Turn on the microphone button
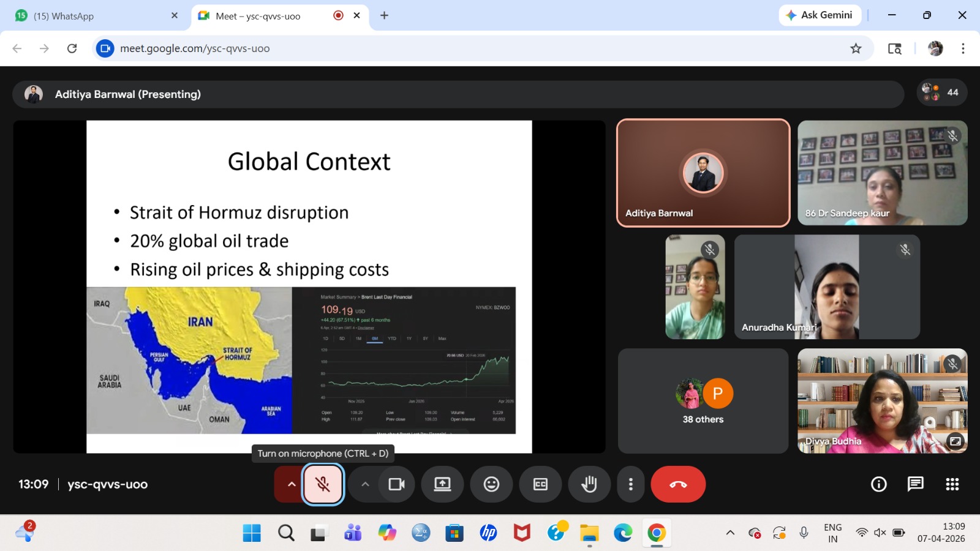The width and height of the screenshot is (980, 551). tap(323, 484)
